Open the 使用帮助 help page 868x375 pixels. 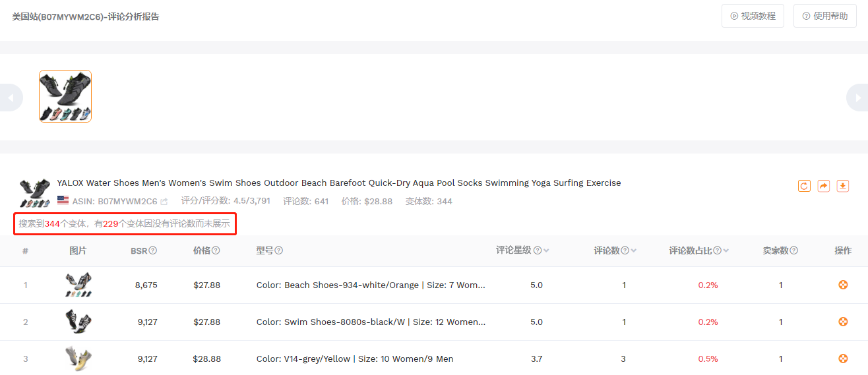(x=824, y=16)
